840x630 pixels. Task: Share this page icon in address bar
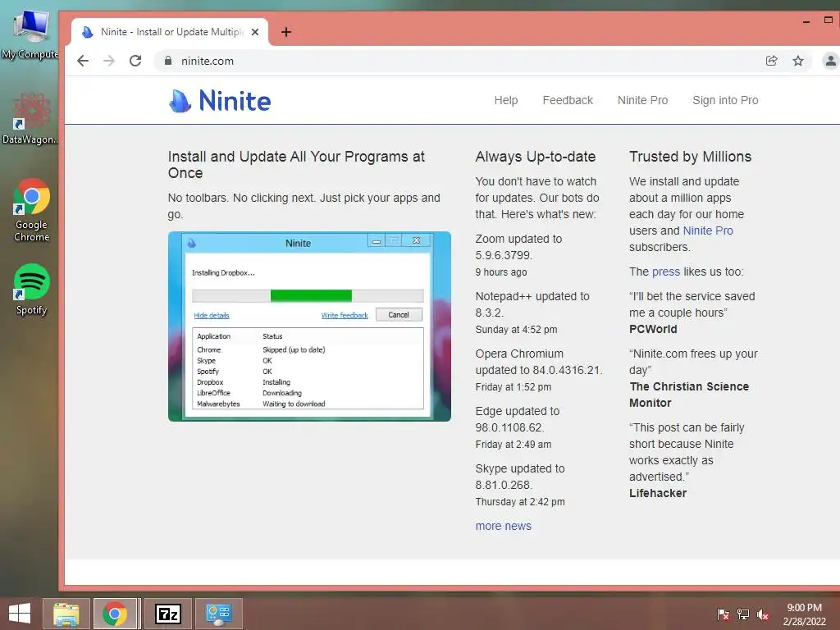pos(771,61)
